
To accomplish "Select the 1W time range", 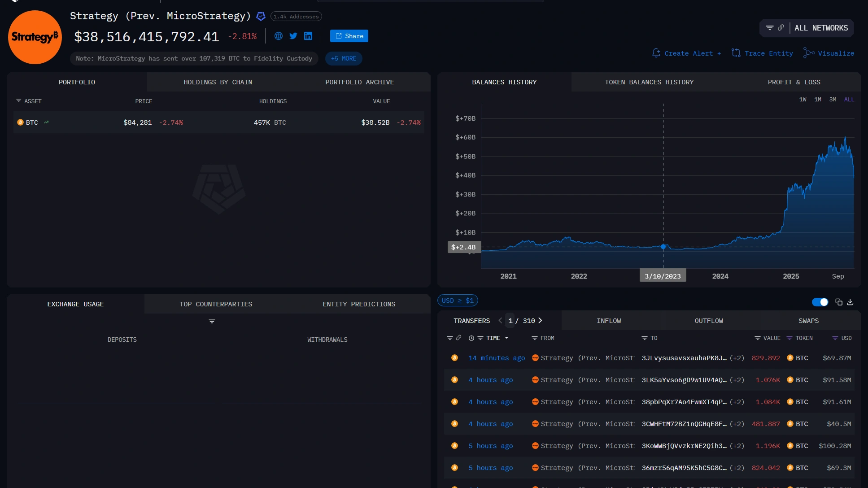I will [x=803, y=100].
